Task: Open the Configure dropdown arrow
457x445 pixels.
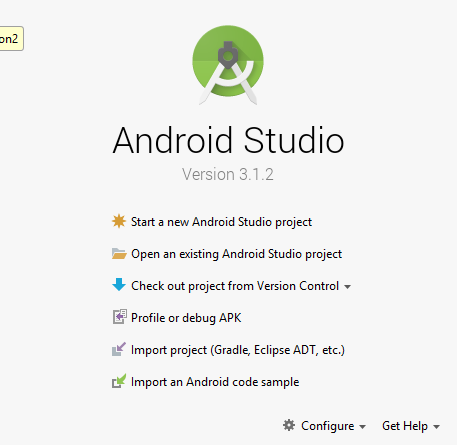Action: (362, 427)
